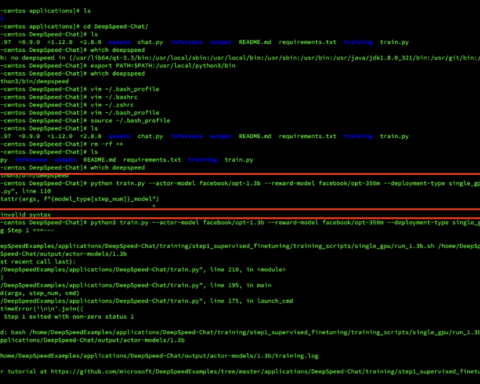Viewport: 480px width, 384px height.
Task: Select the 'vim ~/.zshrc' command text
Action: click(112, 105)
